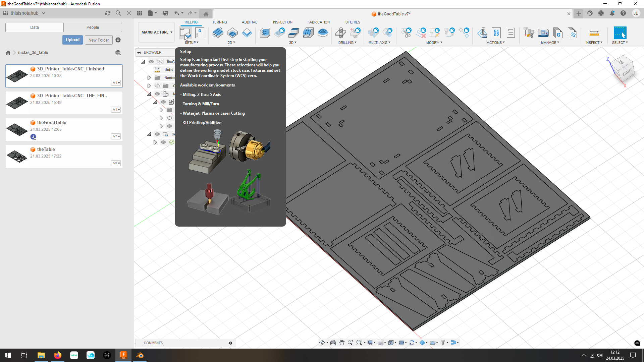Open the MODIFY panel dropdown
The image size is (644, 362).
pos(434,43)
